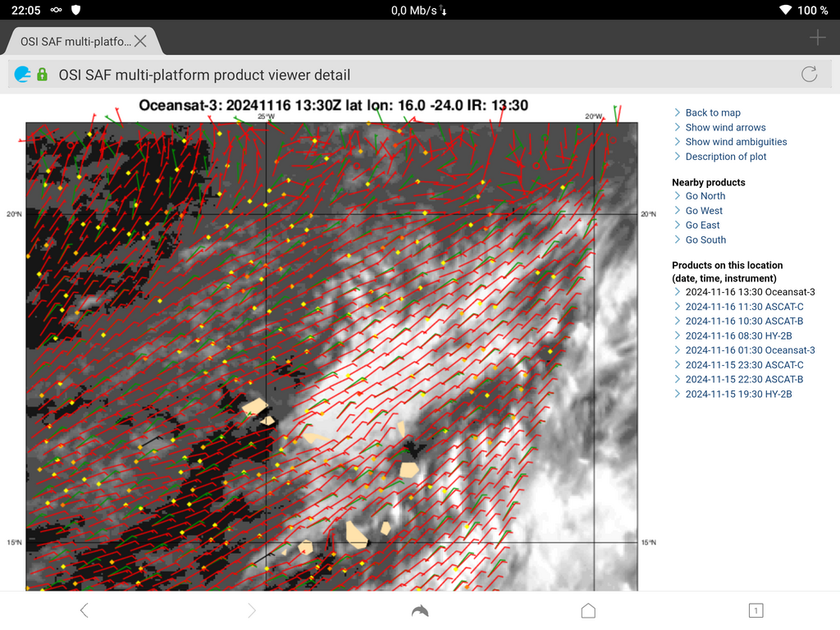840x630 pixels.
Task: Click the shield icon in status bar
Action: click(75, 10)
